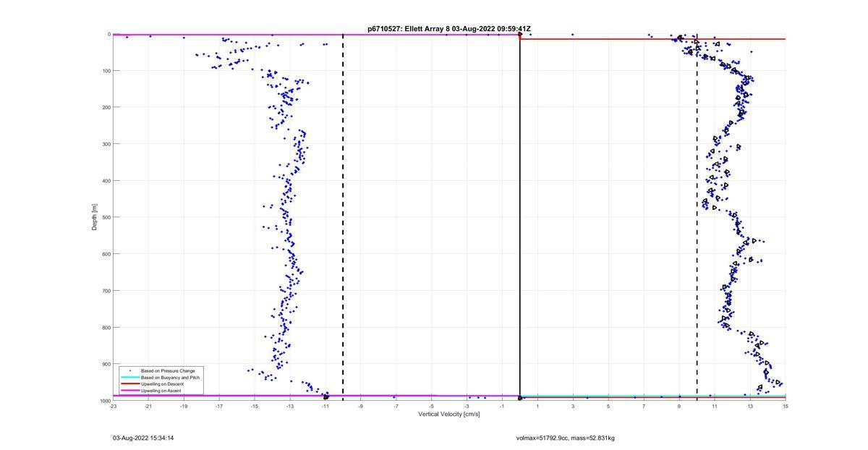Select legend entry 'Upwelling on Descent'

(x=162, y=384)
